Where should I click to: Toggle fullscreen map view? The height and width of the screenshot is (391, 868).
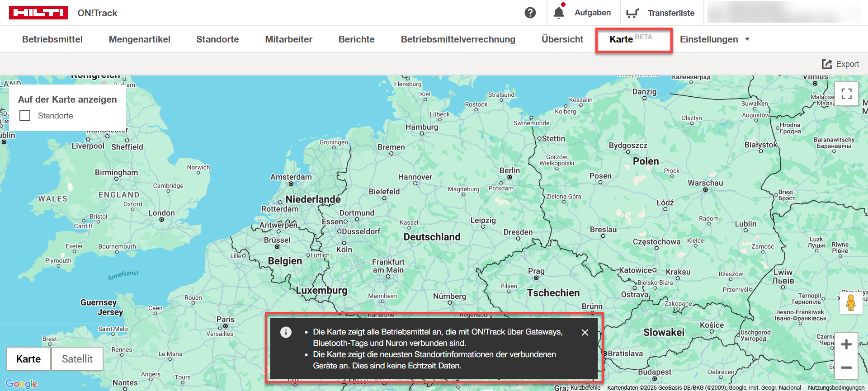(x=846, y=94)
